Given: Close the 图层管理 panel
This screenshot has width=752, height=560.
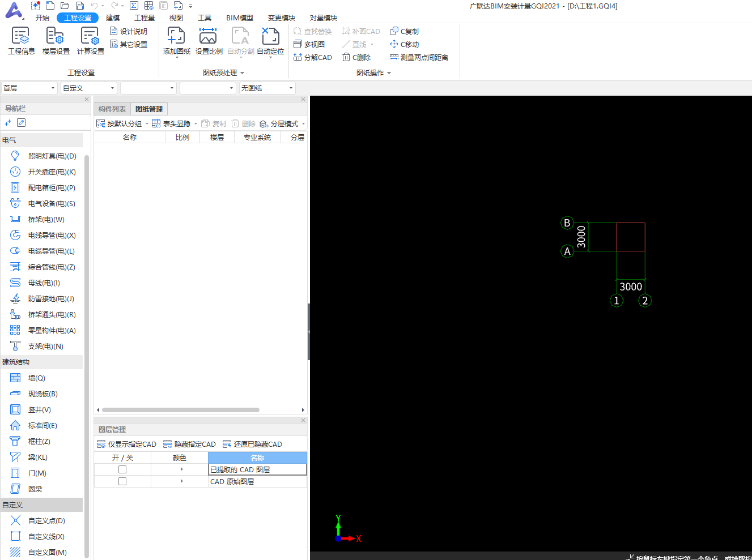Looking at the screenshot, I should click(303, 420).
